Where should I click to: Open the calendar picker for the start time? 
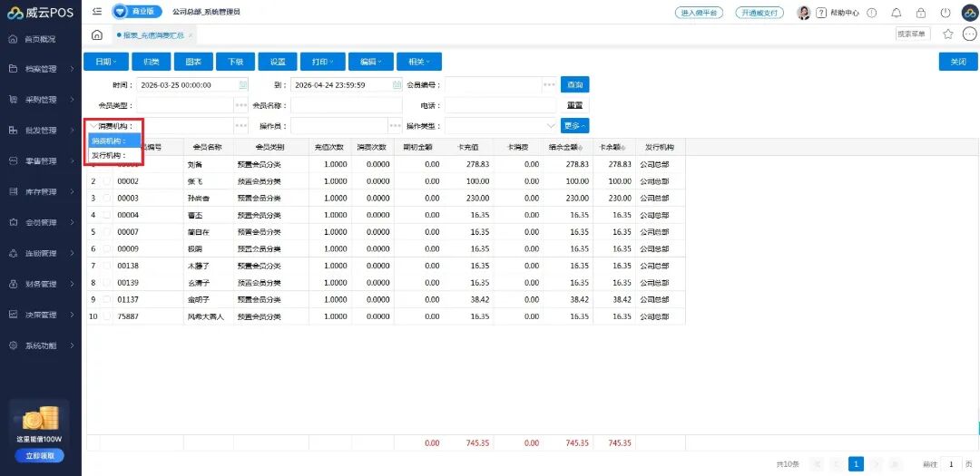point(243,85)
